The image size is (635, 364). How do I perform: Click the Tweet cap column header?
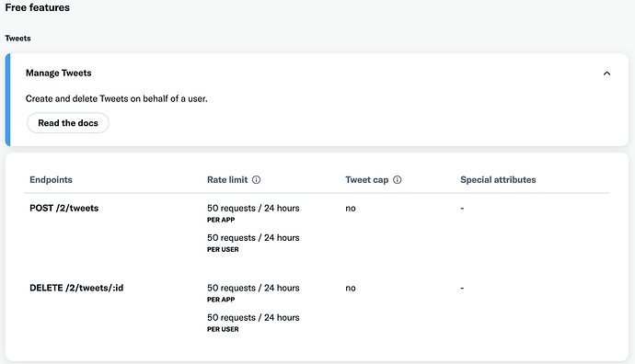[367, 179]
